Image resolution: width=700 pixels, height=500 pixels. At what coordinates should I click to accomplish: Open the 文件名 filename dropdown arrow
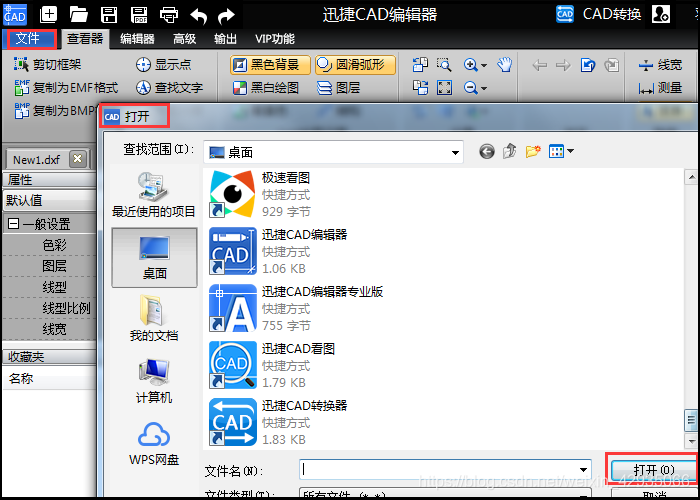coord(583,470)
